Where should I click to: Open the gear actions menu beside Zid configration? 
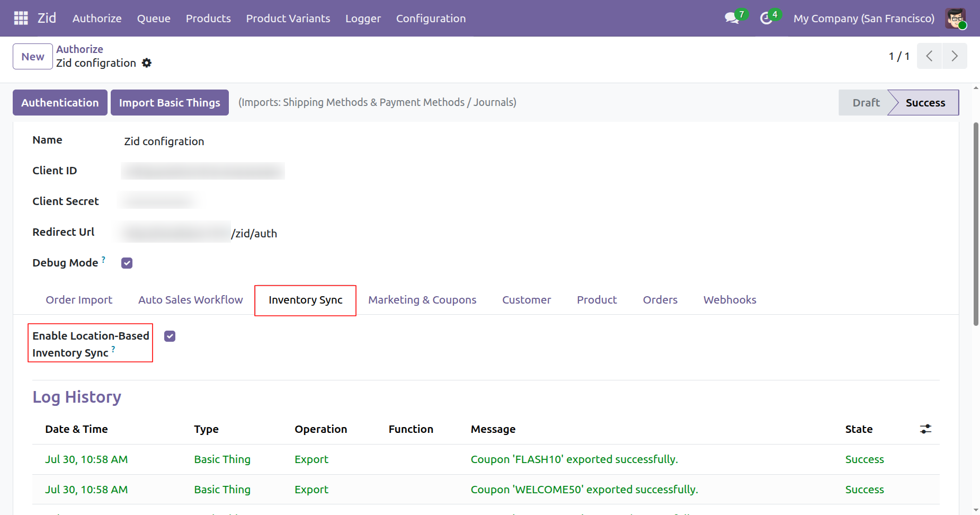(147, 63)
